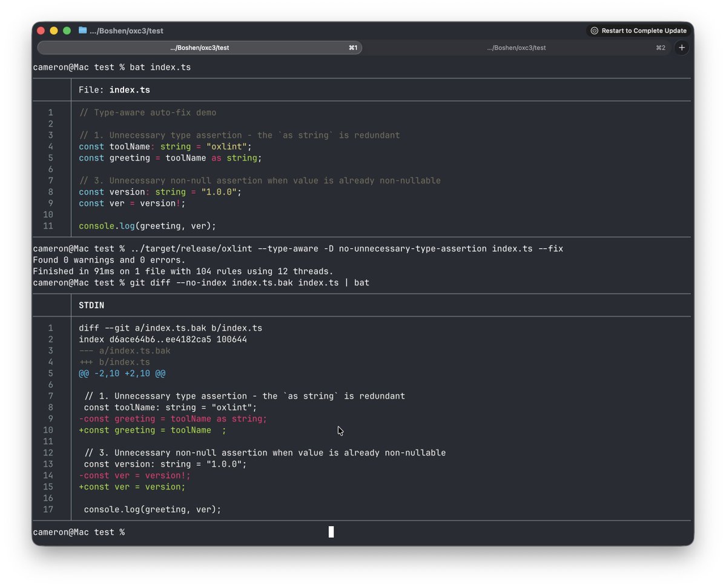Click the comment '// Type-aware auto-fix demo'
The height and width of the screenshot is (588, 726).
[x=147, y=113]
